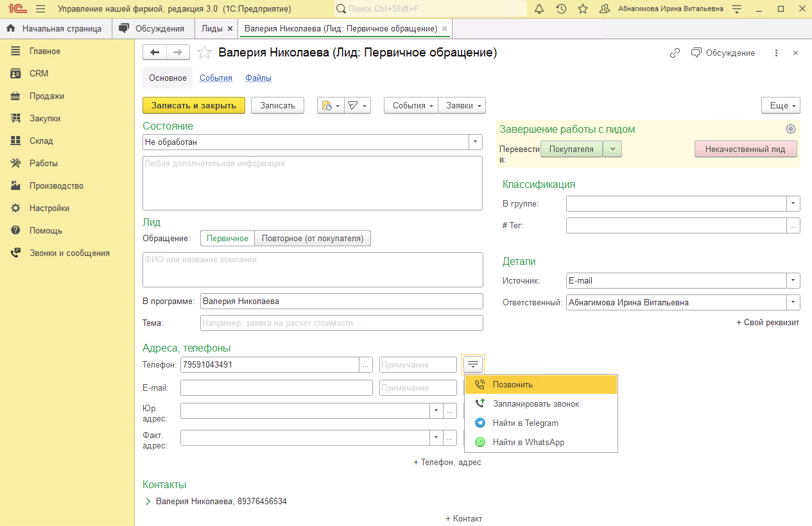Image resolution: width=812 pixels, height=526 pixels.
Task: Click the favorites star next to lead title
Action: (x=204, y=53)
